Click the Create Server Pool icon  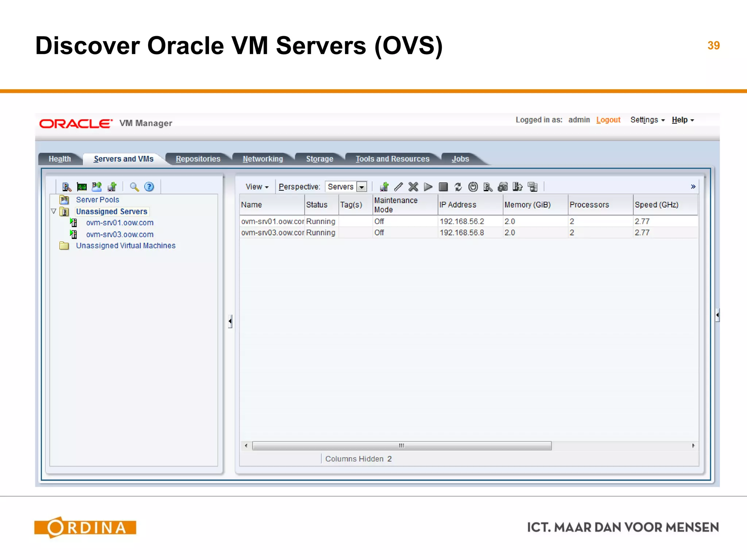pyautogui.click(x=97, y=187)
